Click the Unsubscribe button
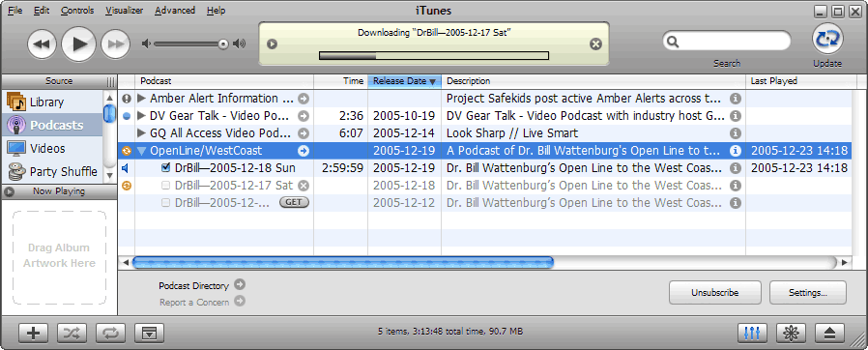Image resolution: width=868 pixels, height=350 pixels. 714,292
